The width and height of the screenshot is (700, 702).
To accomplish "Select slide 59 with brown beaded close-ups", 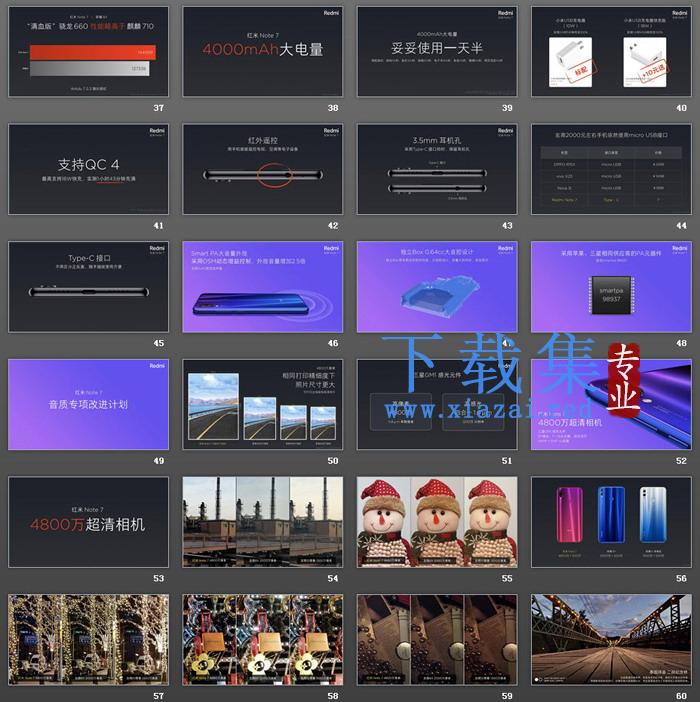I will tap(437, 640).
